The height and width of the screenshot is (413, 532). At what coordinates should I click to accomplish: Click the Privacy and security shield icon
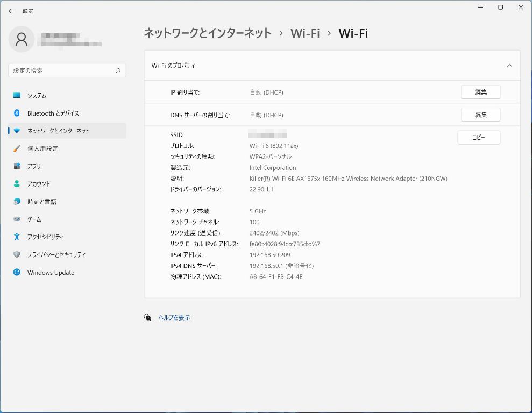(17, 255)
